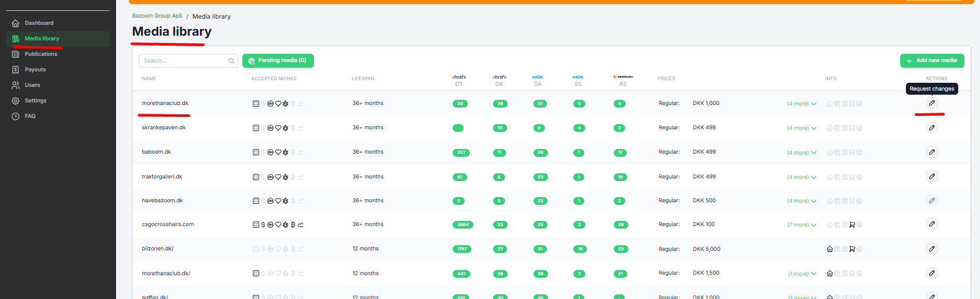Click the shopping cart info icon for csgocrosshairs.com
The width and height of the screenshot is (980, 299).
tap(852, 225)
